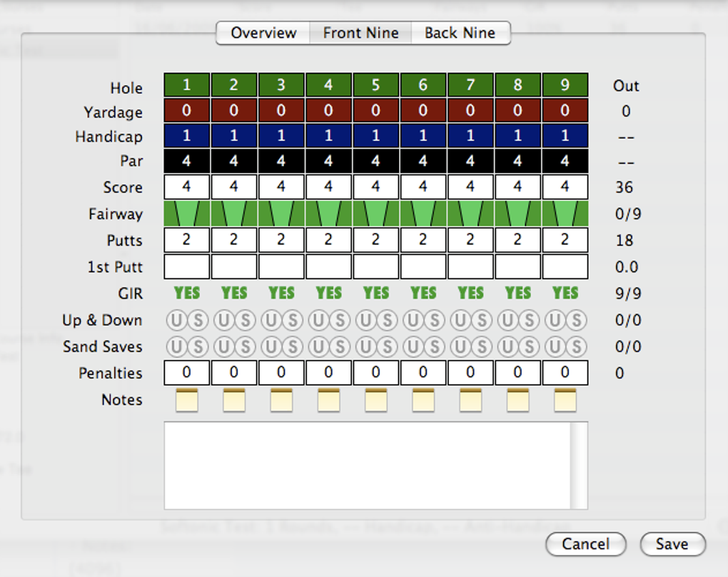Image resolution: width=728 pixels, height=577 pixels.
Task: Open the notes icon for hole 3
Action: (281, 400)
